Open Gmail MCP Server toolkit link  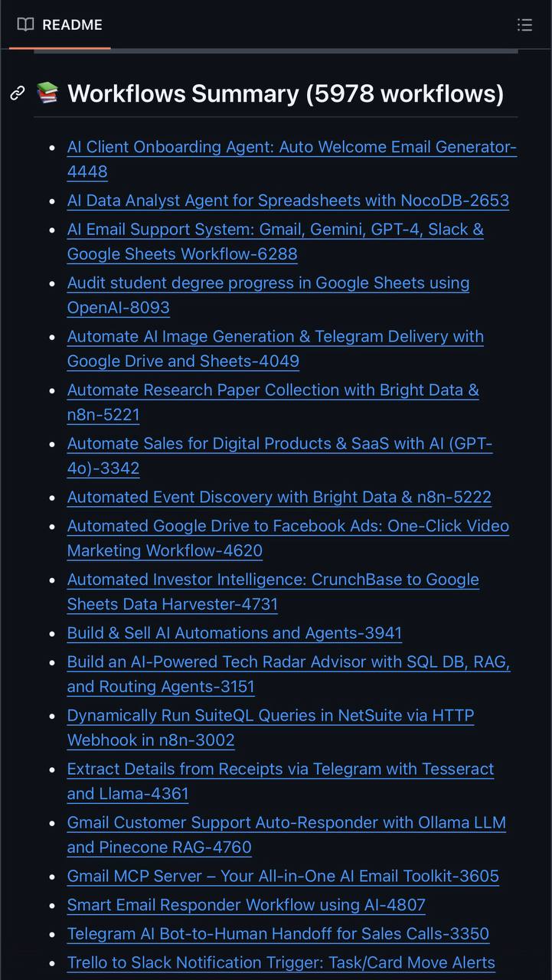283,877
